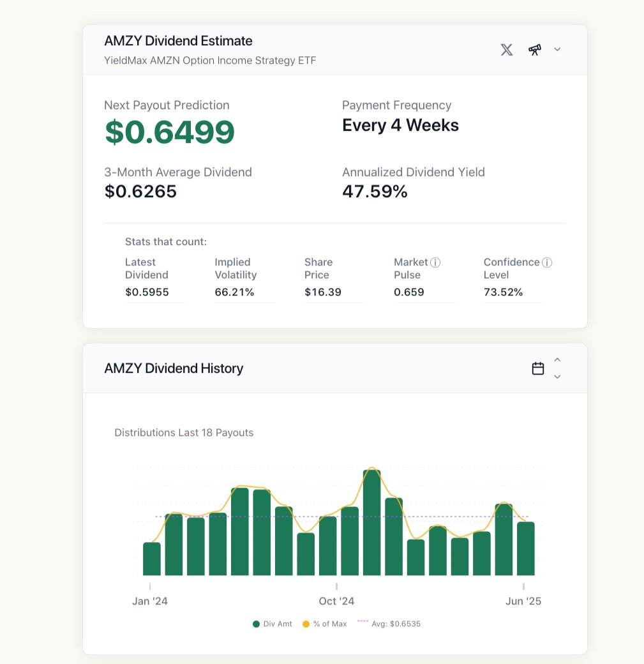This screenshot has width=644, height=664.
Task: Click the Jun '25 axis label
Action: click(523, 601)
